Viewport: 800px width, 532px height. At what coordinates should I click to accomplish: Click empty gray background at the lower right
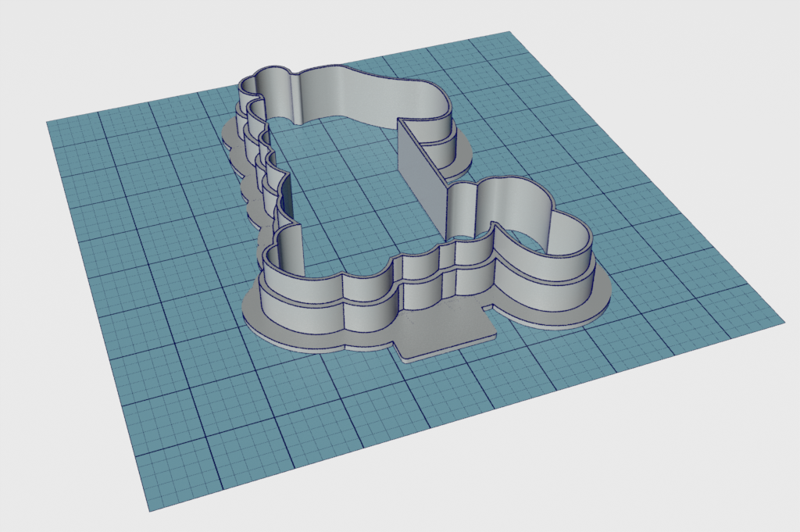pyautogui.click(x=703, y=469)
